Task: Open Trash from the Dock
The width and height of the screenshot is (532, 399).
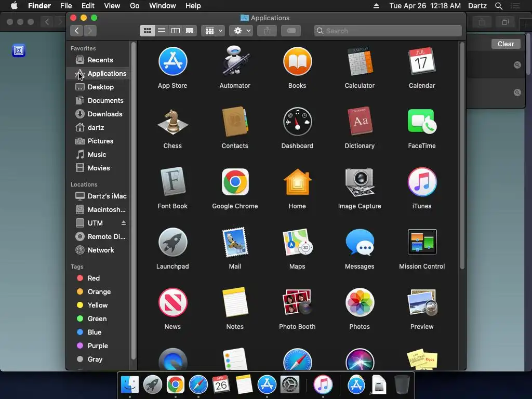Action: click(402, 385)
